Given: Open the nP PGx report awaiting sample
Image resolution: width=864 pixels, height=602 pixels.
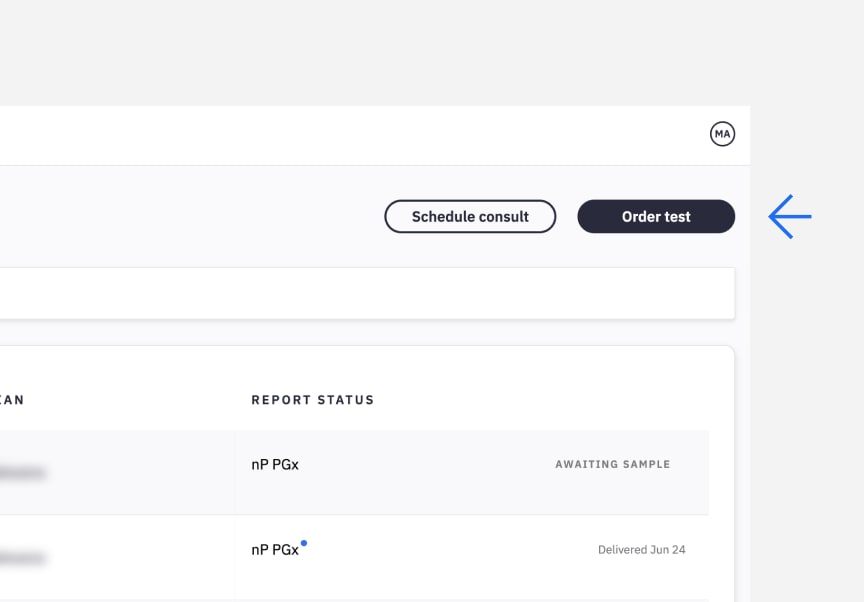Looking at the screenshot, I should click(275, 464).
